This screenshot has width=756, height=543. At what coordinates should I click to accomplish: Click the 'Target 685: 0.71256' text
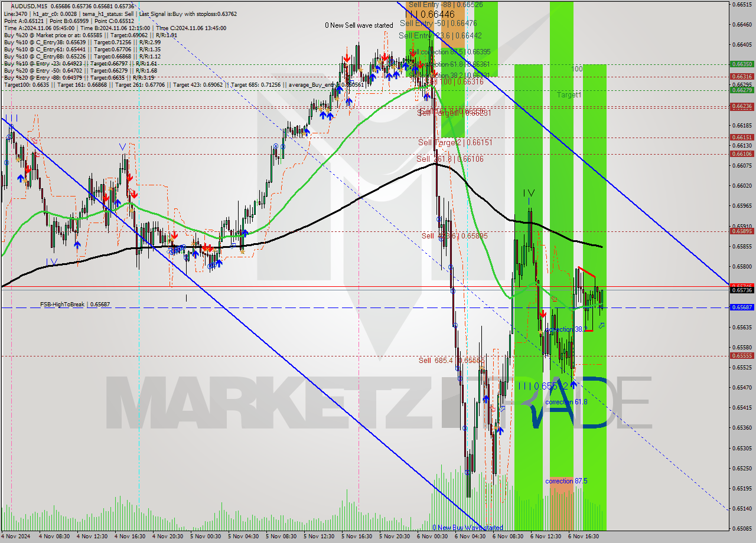[x=256, y=85]
